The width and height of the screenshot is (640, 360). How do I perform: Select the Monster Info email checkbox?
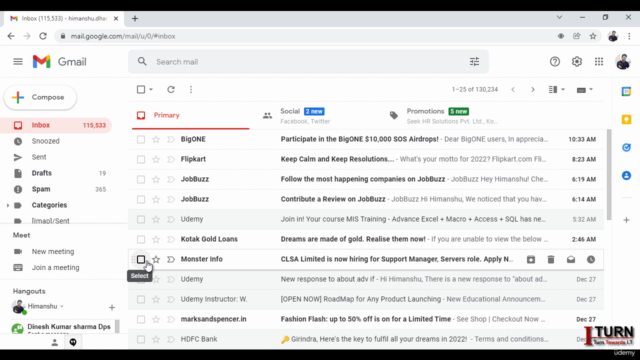(141, 259)
